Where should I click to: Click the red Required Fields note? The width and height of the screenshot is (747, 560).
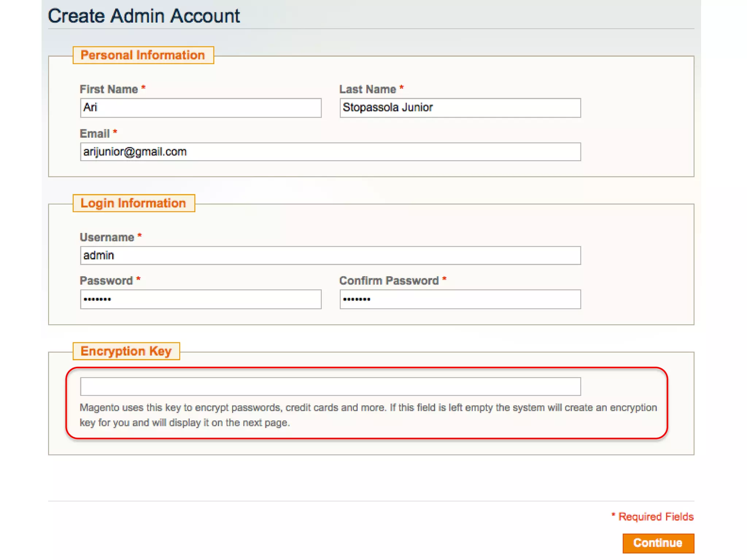coord(655,517)
